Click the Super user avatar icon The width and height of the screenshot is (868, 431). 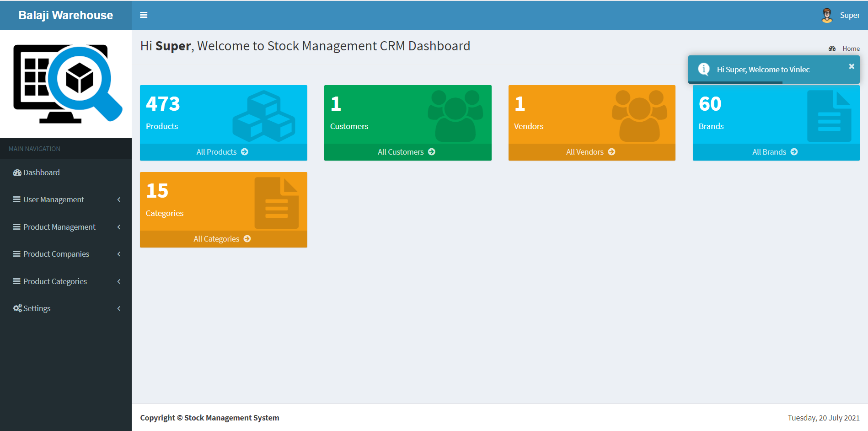(x=827, y=16)
